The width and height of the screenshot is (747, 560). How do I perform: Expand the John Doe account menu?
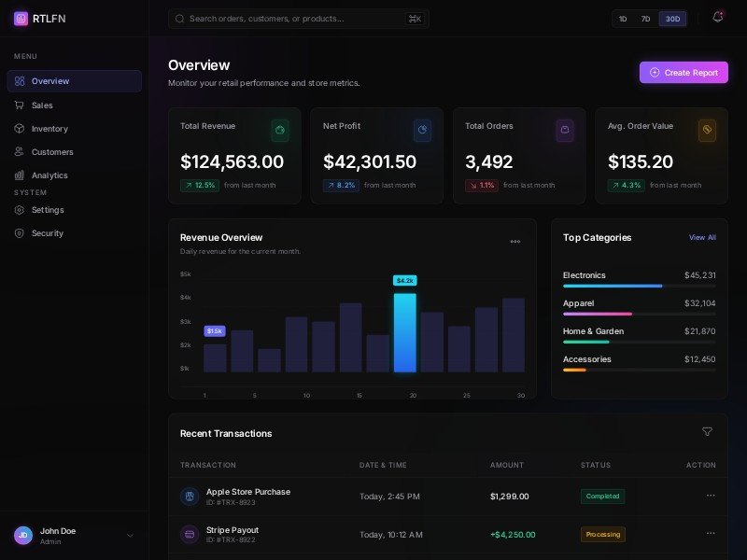(130, 536)
